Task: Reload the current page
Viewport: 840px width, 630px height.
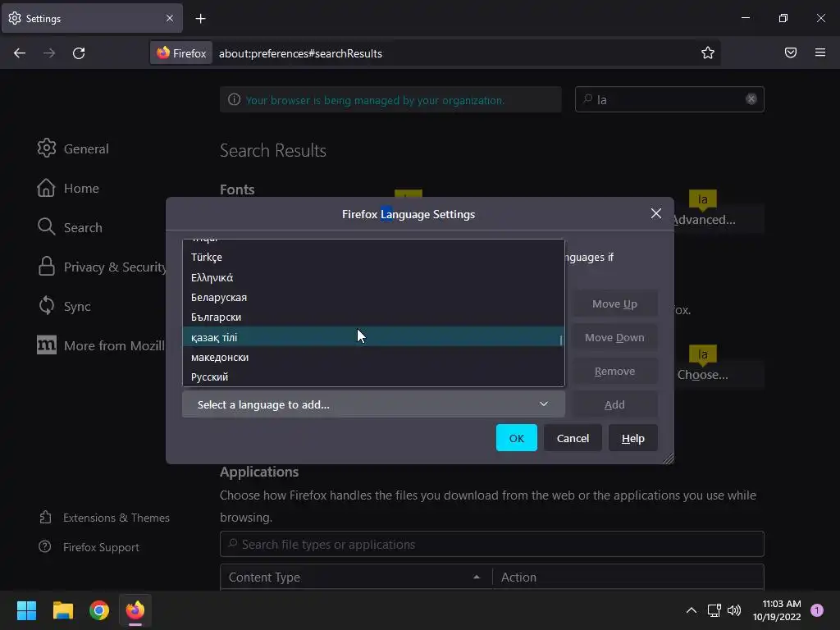Action: point(79,53)
